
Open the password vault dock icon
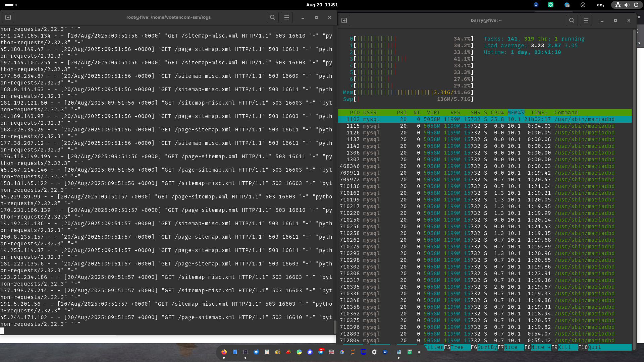342,352
